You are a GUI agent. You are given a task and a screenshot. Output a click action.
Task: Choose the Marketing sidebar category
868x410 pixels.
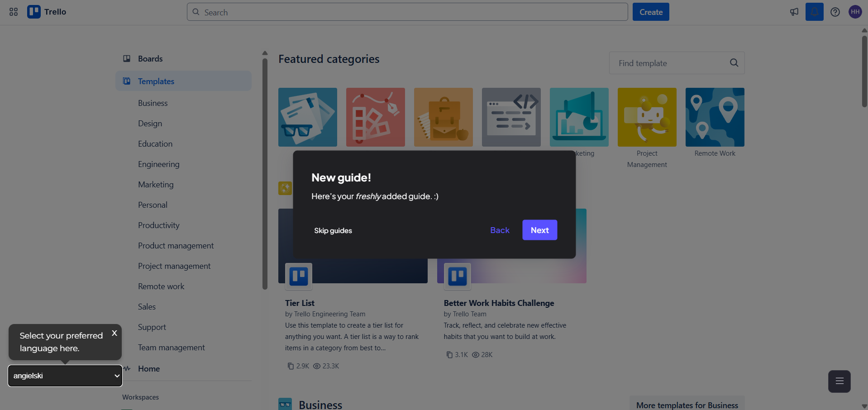tap(156, 185)
